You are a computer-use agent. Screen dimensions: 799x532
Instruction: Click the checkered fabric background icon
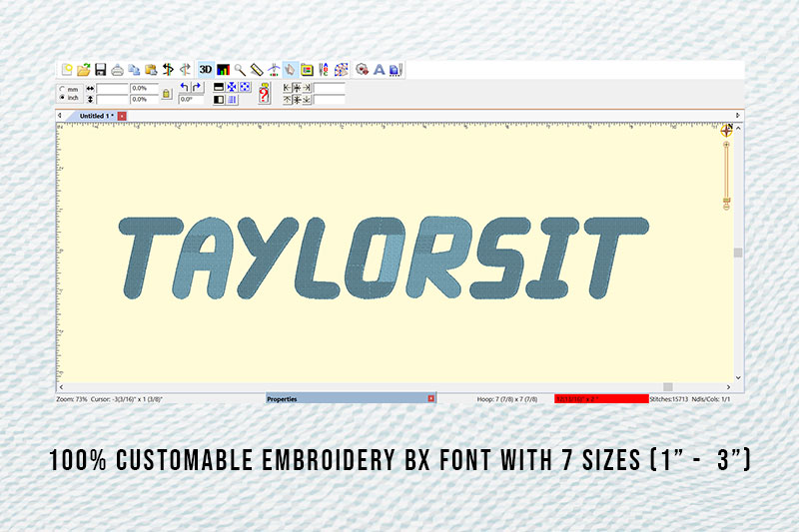[341, 70]
